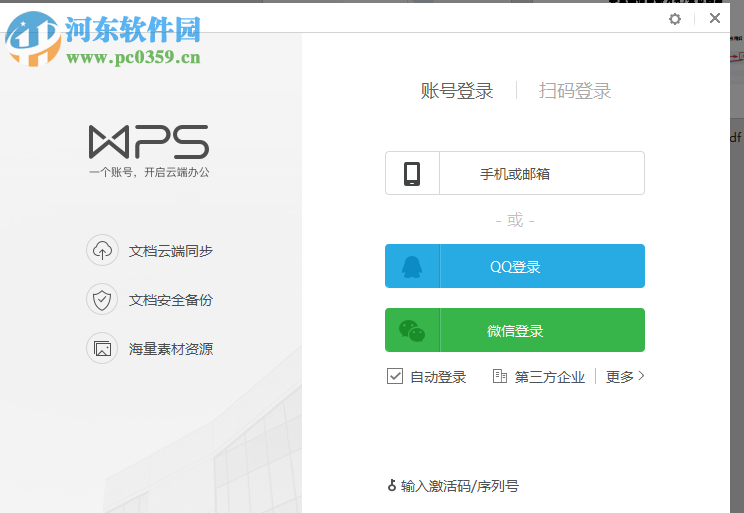
Task: Toggle the 自动登录 checkbox
Action: coord(395,376)
